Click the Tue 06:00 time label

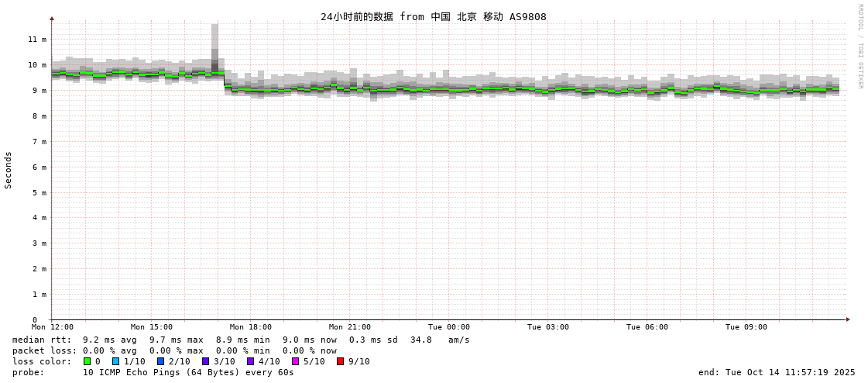tap(647, 327)
